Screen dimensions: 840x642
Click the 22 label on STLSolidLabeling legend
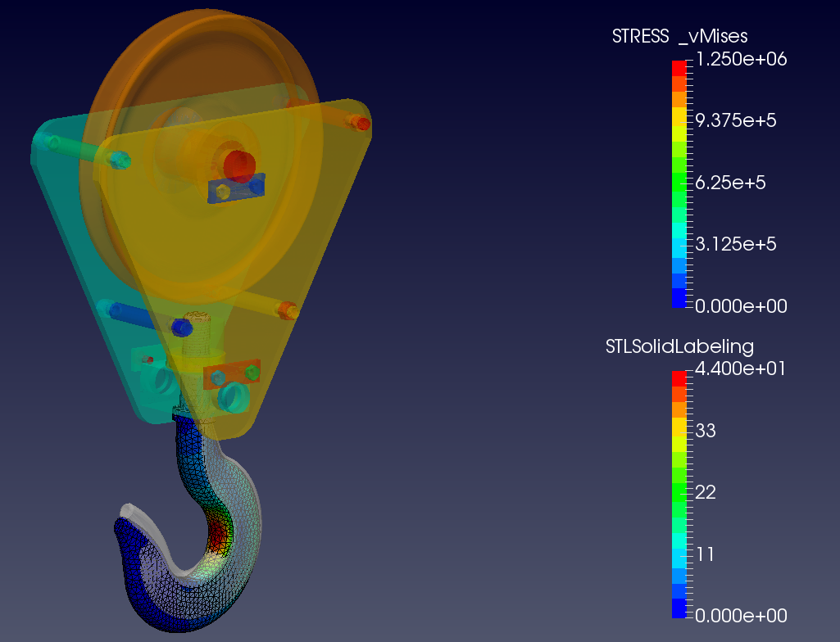pos(706,492)
